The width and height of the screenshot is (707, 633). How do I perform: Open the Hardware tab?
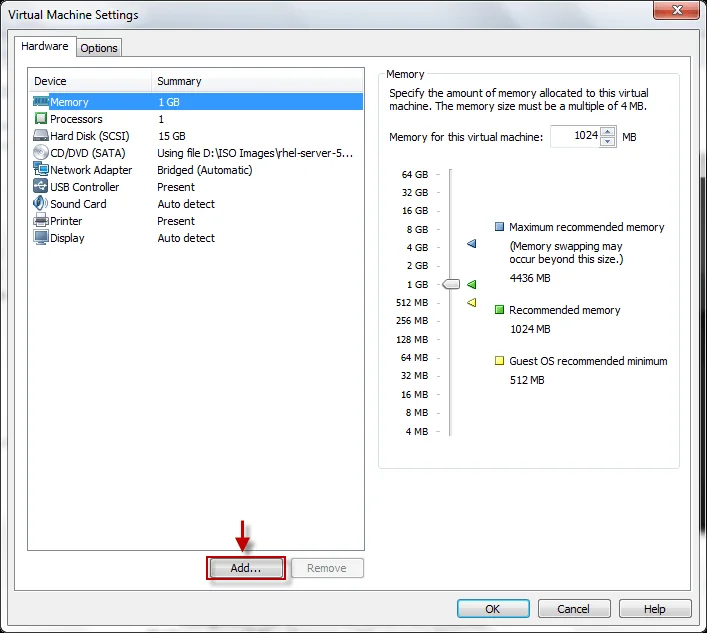[45, 47]
